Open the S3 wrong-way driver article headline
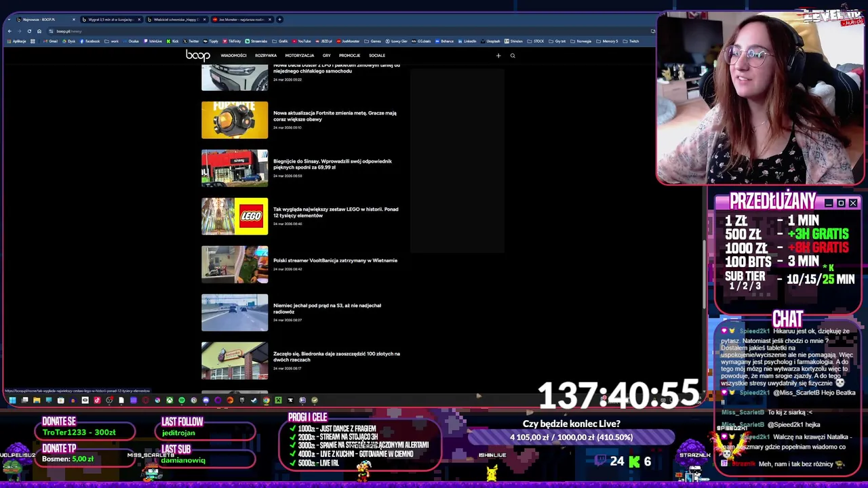Image resolution: width=868 pixels, height=488 pixels. pyautogui.click(x=328, y=308)
